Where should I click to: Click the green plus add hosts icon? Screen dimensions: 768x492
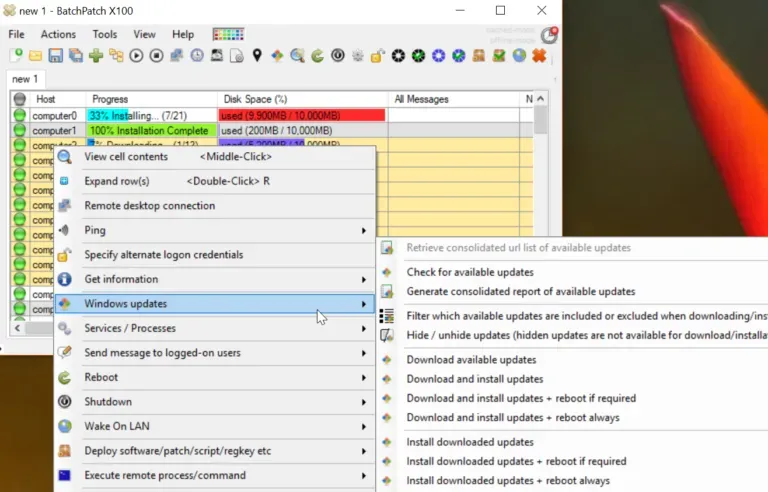96,55
